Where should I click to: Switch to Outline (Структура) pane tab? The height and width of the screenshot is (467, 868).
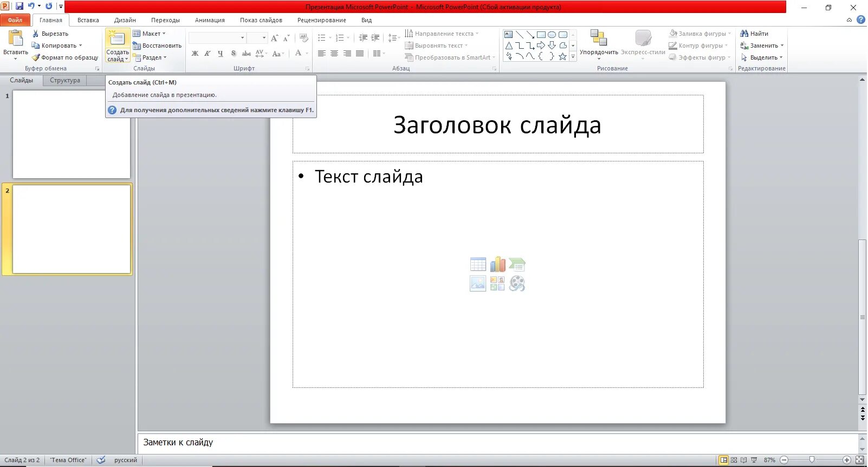[65, 80]
